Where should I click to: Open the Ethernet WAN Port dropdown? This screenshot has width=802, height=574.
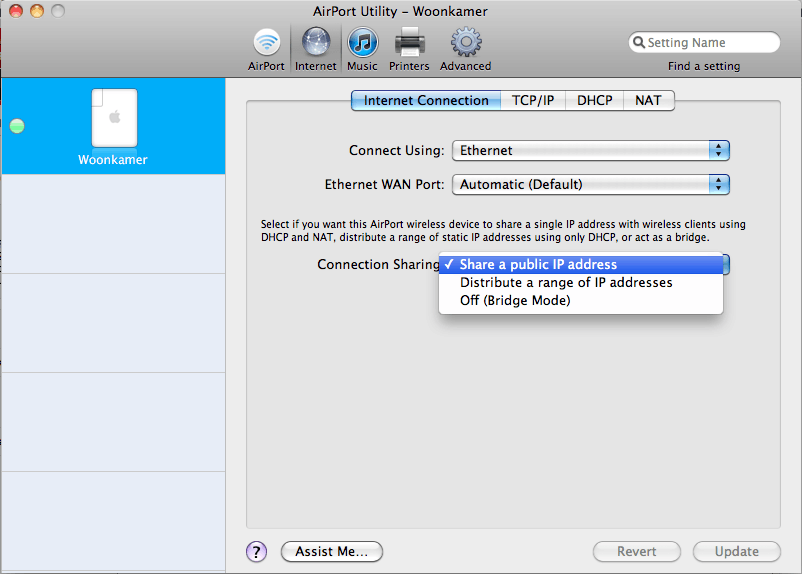tap(591, 185)
